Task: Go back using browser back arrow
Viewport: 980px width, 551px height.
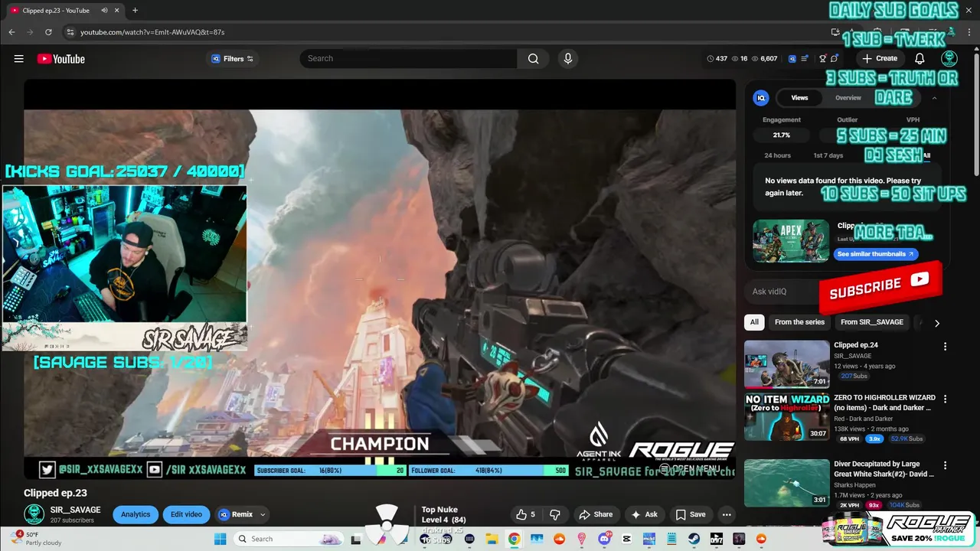Action: [11, 32]
